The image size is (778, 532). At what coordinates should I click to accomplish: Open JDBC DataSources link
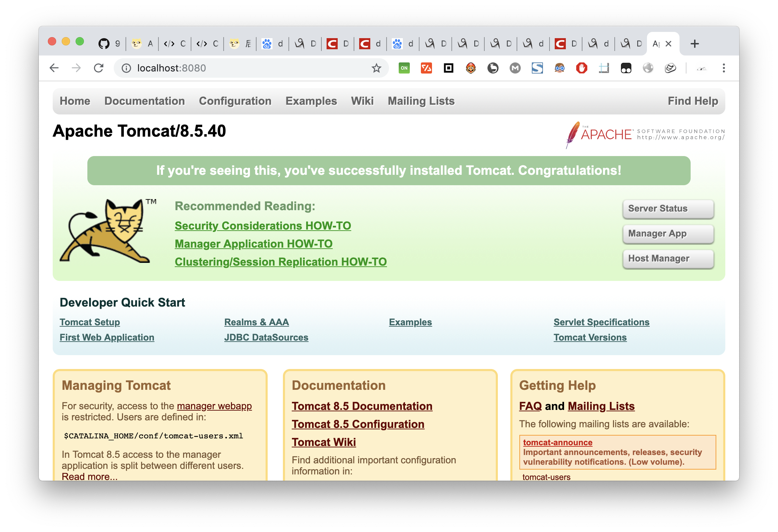266,337
